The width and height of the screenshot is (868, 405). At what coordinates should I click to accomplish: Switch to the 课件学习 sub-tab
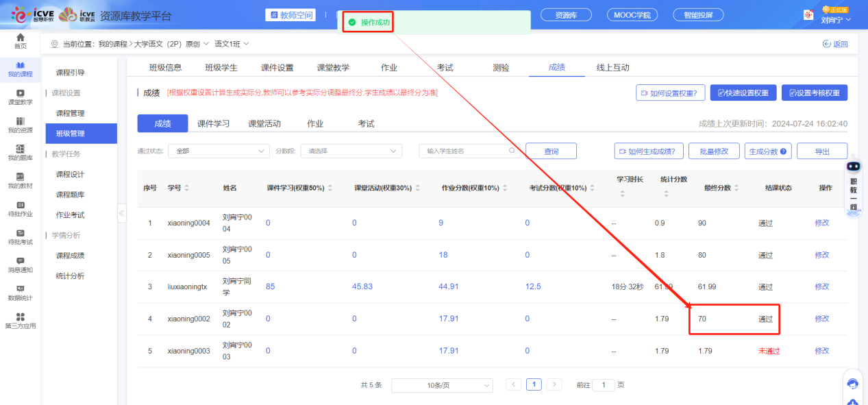pyautogui.click(x=213, y=123)
